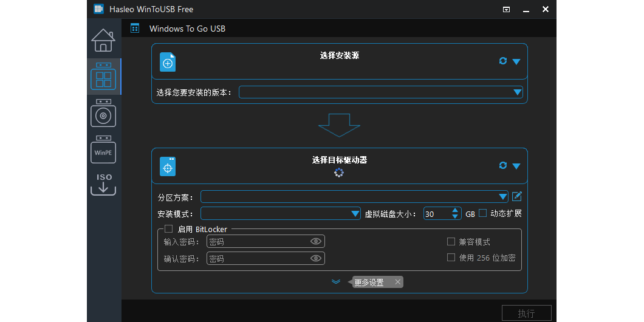This screenshot has height=322, width=644.
Task: Open the Windows installation USB sidebar icon
Action: [103, 113]
